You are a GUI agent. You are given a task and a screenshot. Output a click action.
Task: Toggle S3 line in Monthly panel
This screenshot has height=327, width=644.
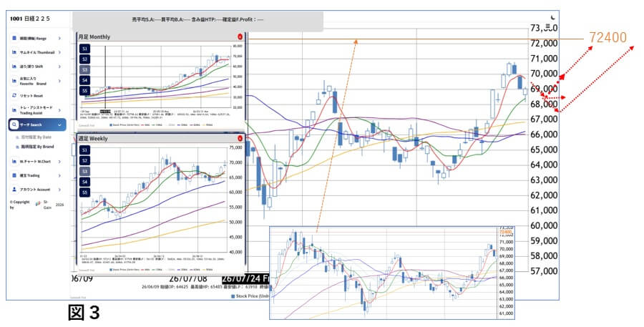click(x=84, y=70)
